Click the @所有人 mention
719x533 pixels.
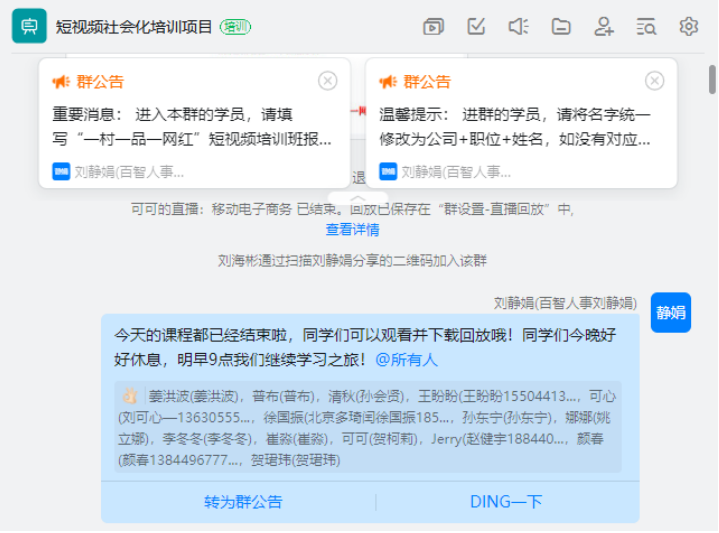click(x=406, y=360)
